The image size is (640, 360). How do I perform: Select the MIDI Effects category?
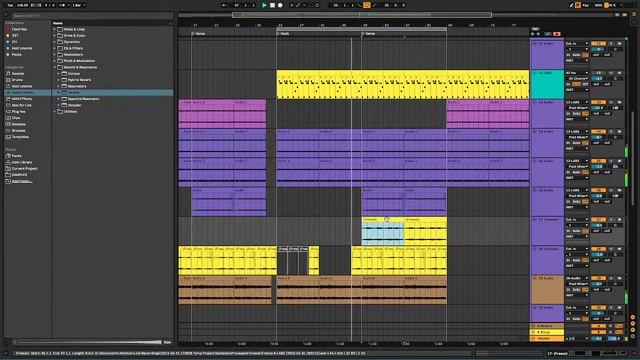pos(22,99)
